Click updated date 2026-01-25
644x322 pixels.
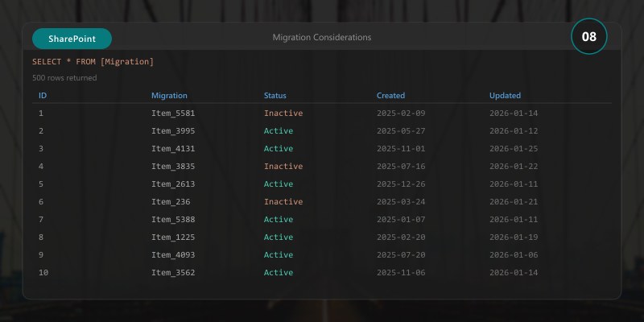514,148
